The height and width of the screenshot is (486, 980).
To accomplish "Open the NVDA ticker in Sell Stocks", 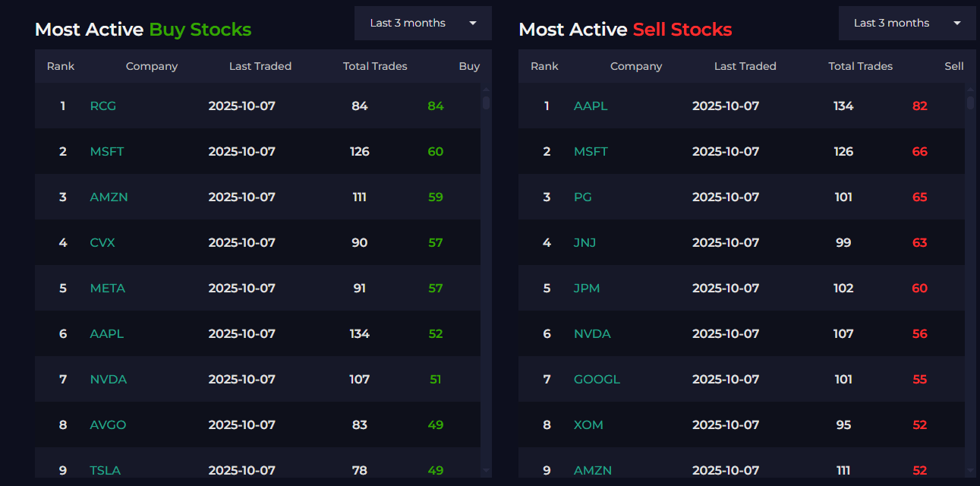I will [592, 333].
